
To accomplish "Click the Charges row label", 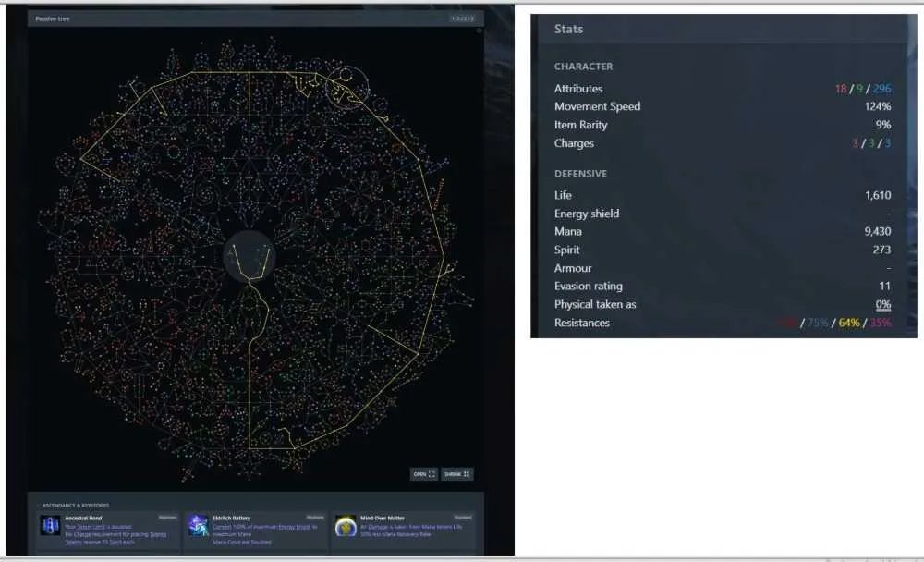I will pyautogui.click(x=574, y=143).
